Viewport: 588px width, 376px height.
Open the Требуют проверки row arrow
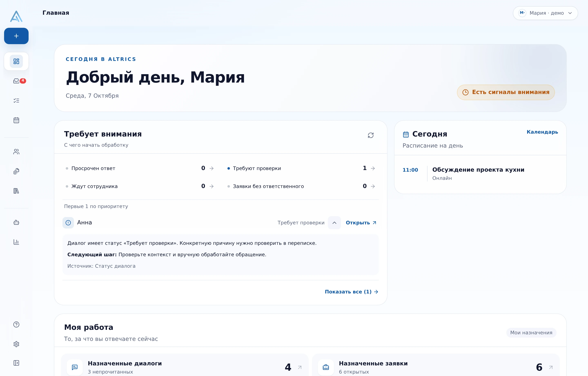click(373, 168)
